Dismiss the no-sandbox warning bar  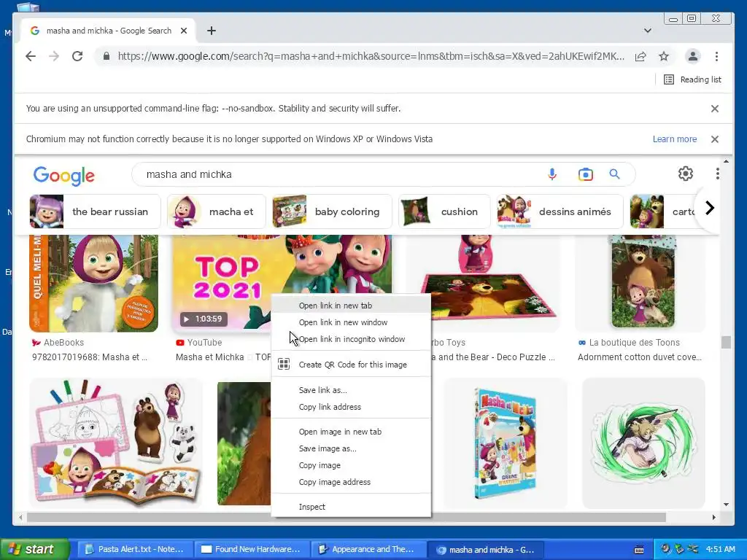click(715, 109)
